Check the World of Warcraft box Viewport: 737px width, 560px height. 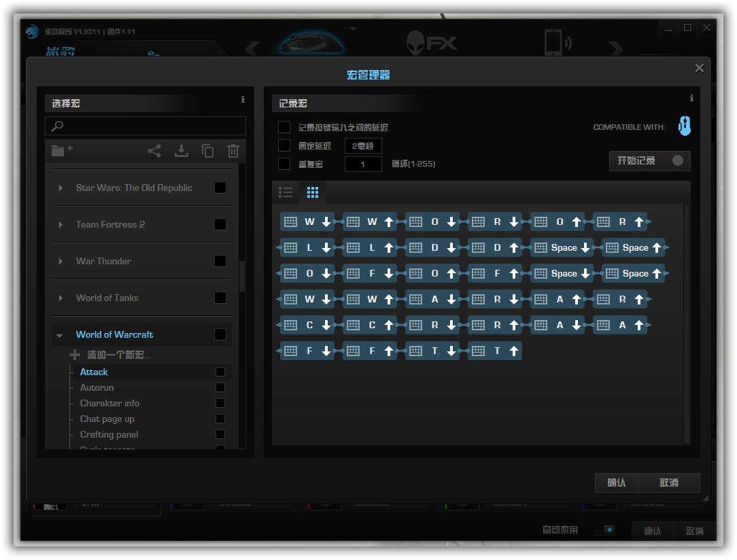[x=220, y=334]
